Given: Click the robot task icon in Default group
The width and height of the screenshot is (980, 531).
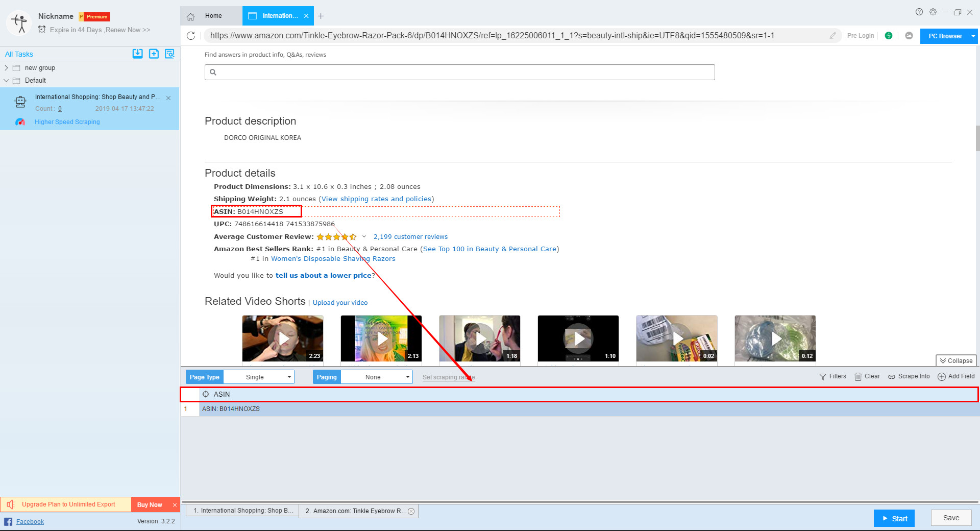Looking at the screenshot, I should [x=20, y=102].
